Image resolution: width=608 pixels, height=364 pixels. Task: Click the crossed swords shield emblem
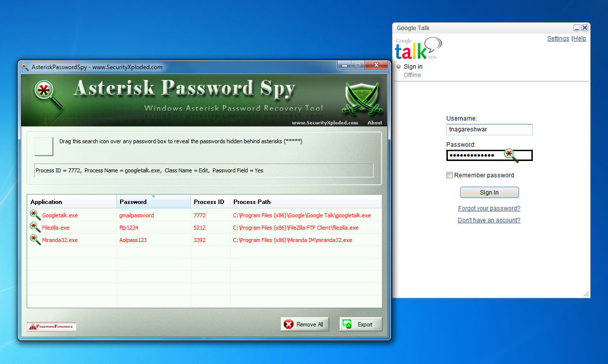pyautogui.click(x=363, y=99)
